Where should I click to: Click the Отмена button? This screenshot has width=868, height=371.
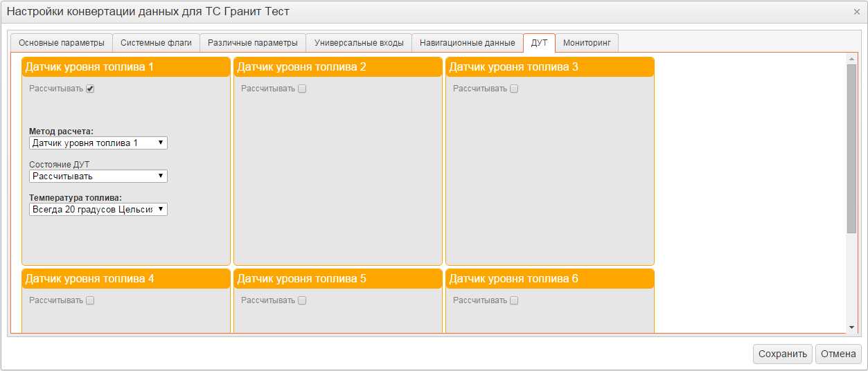(839, 354)
